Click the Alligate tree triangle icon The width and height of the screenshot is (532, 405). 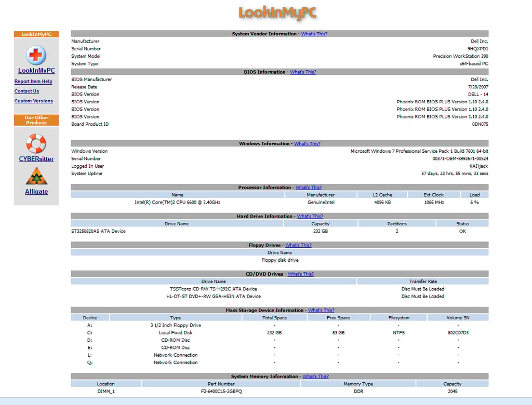[36, 177]
